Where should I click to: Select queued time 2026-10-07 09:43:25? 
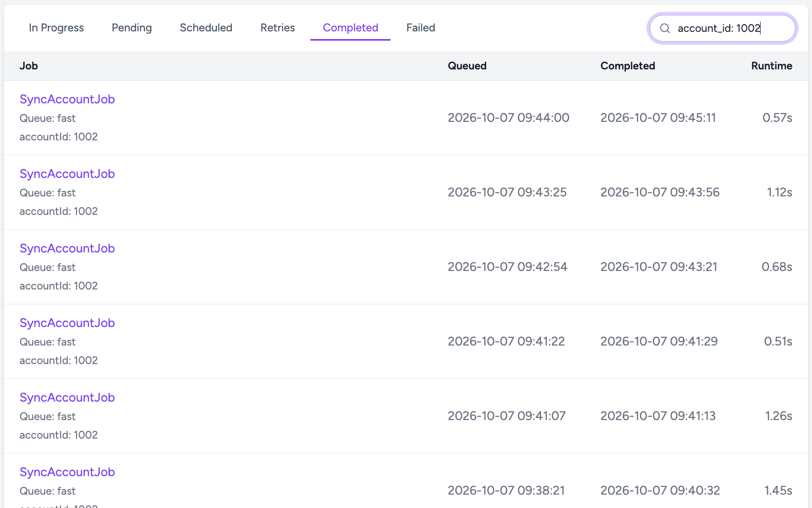tap(507, 192)
